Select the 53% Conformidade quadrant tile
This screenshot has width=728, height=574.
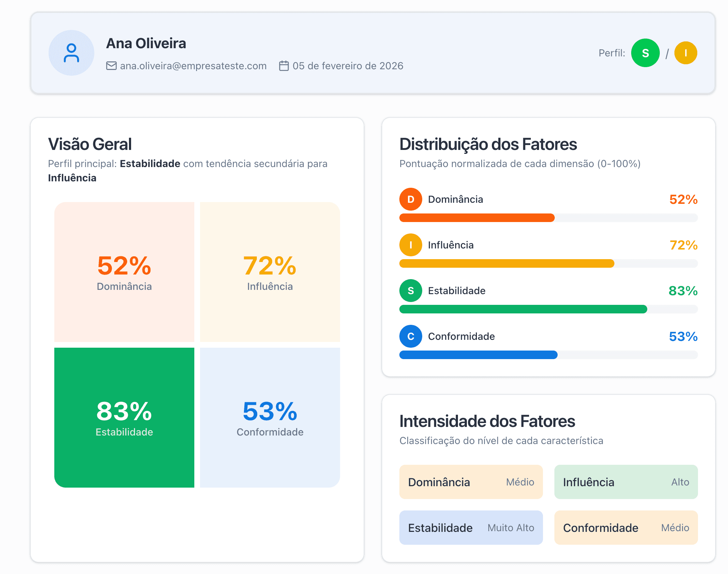click(x=270, y=417)
